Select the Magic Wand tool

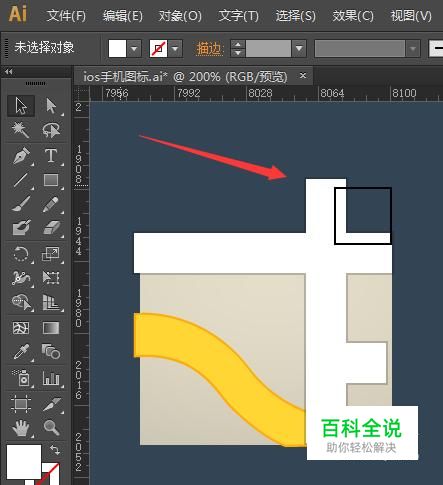pyautogui.click(x=21, y=130)
